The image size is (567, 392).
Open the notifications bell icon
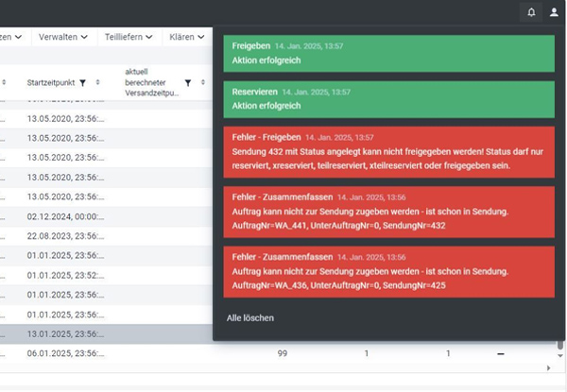tap(531, 12)
